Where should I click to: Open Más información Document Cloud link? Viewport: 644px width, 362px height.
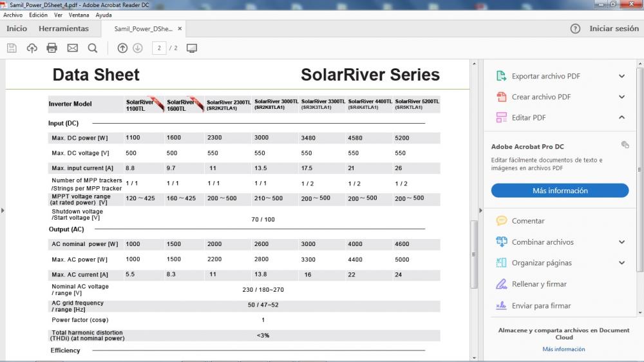click(x=563, y=349)
